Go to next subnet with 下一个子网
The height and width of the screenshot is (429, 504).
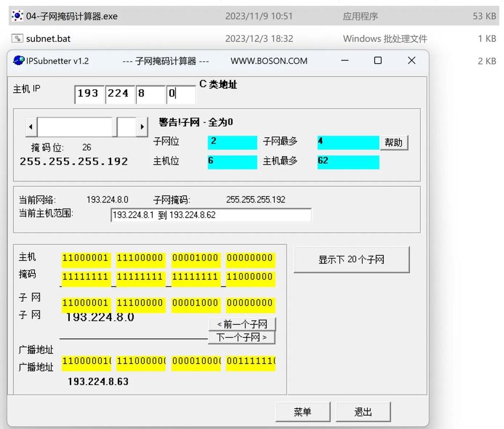pyautogui.click(x=242, y=337)
